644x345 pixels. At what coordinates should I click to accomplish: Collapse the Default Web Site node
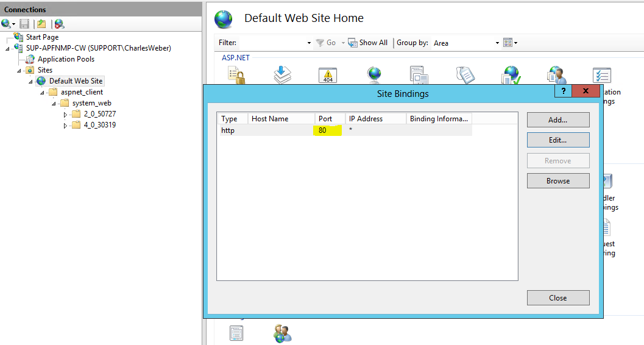[30, 82]
